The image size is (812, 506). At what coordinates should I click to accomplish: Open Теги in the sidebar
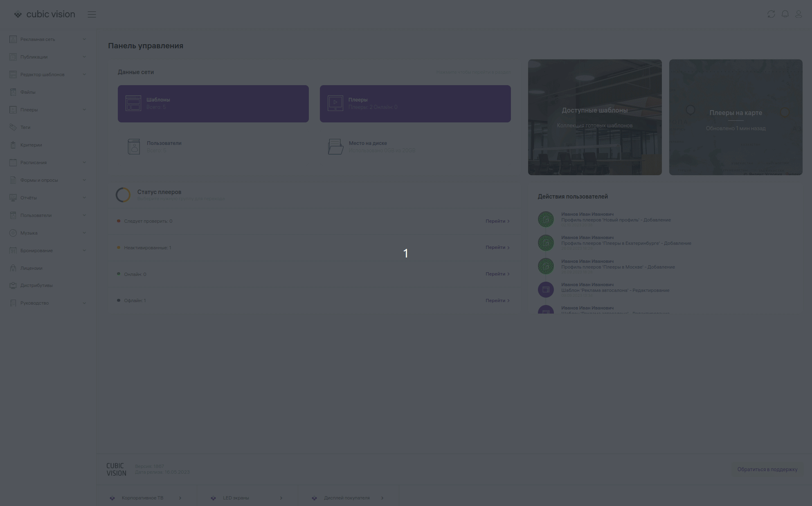pyautogui.click(x=25, y=127)
